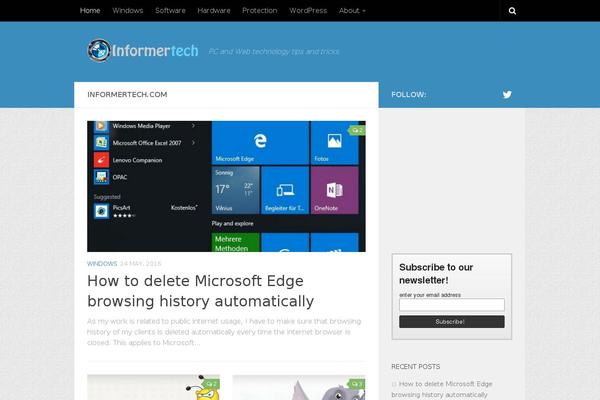Click the search magnifier icon
600x400 pixels.
coord(512,11)
